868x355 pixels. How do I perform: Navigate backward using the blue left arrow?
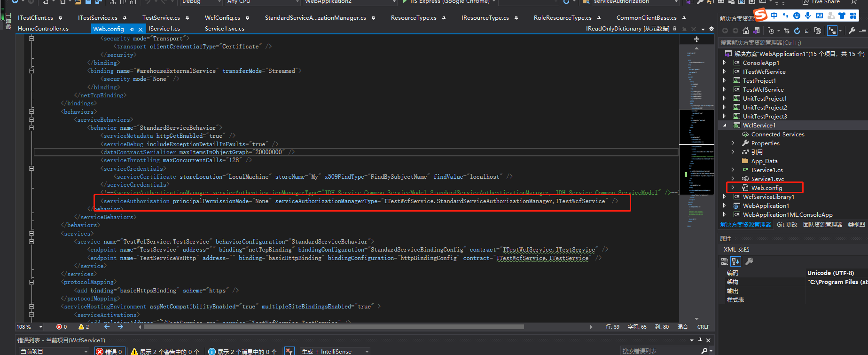[107, 327]
